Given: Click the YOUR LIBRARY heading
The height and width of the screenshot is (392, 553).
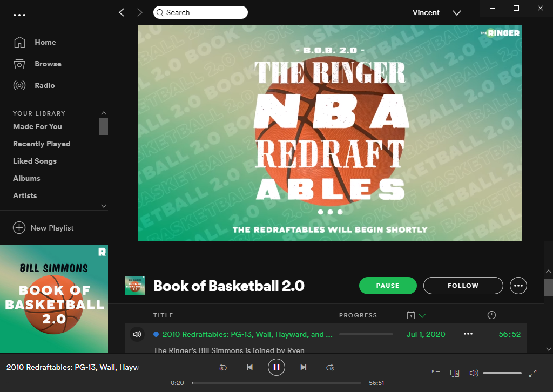Looking at the screenshot, I should point(39,113).
